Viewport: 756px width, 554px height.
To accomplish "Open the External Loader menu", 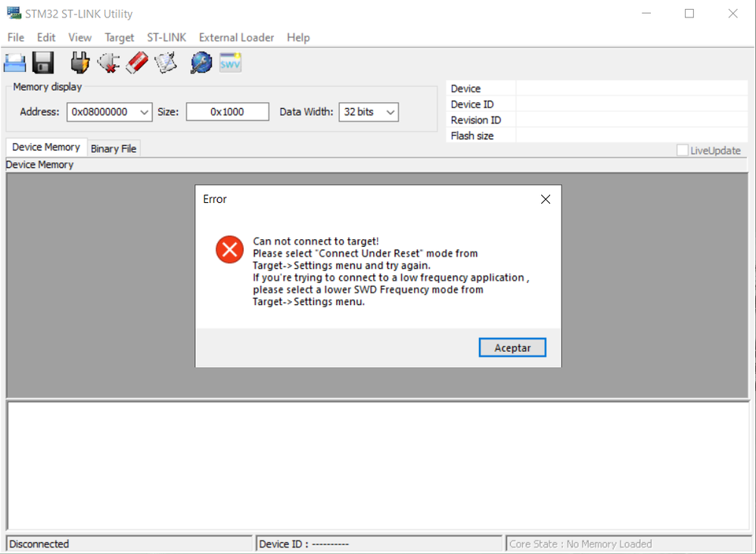I will point(236,38).
